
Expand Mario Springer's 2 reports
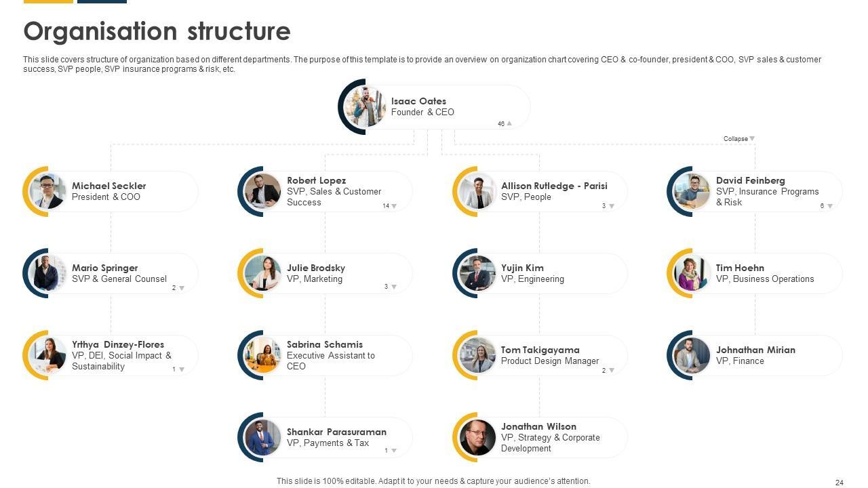click(182, 288)
